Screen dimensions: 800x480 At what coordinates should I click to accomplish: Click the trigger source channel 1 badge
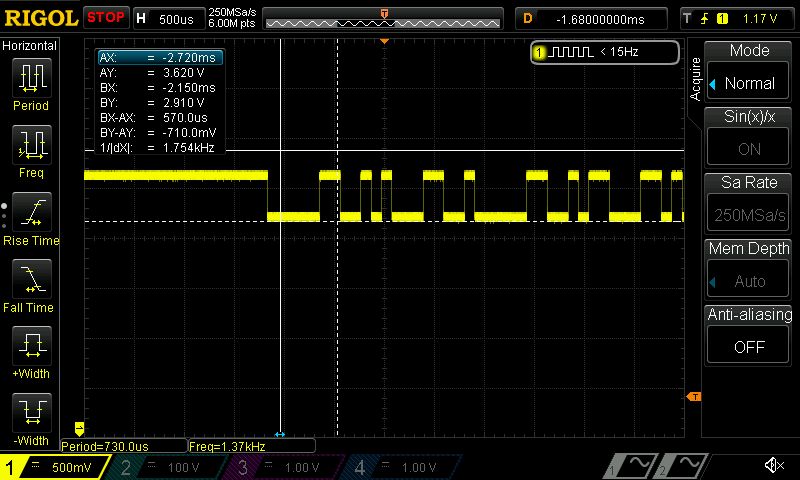(722, 19)
